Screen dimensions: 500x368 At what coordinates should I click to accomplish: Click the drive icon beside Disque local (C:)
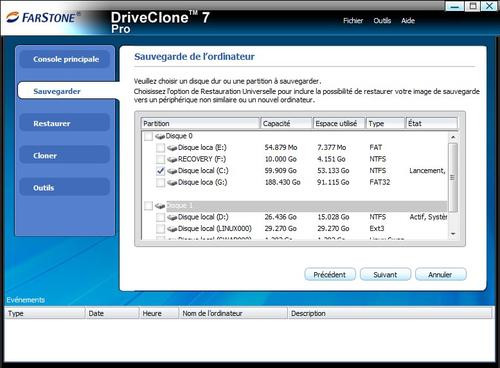pyautogui.click(x=172, y=171)
